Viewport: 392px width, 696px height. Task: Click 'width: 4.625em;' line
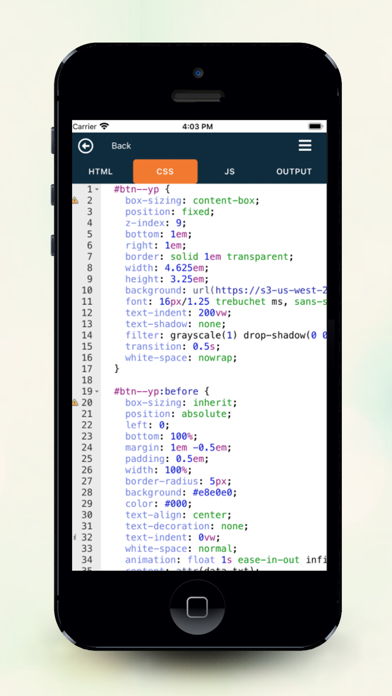[x=167, y=268]
